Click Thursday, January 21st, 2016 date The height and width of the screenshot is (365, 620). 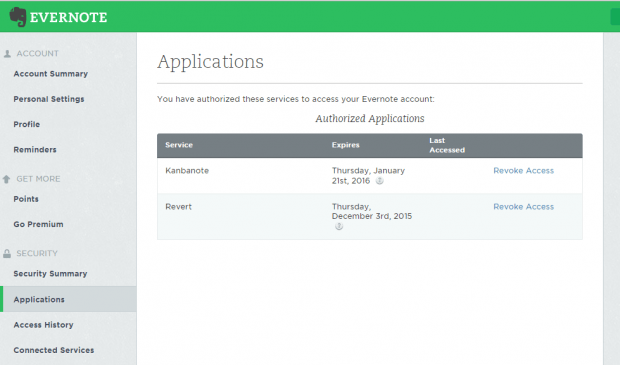(x=368, y=176)
